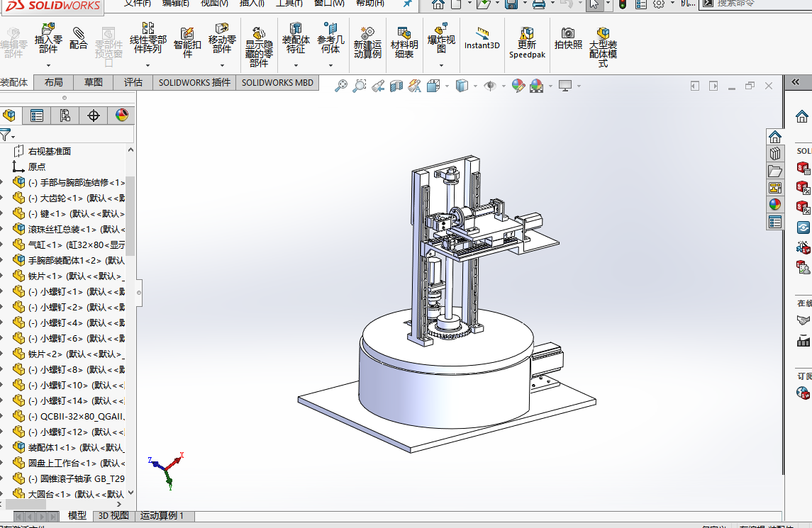812x528 pixels.
Task: Click the 参考几何体 reference geometry icon
Action: tap(330, 38)
